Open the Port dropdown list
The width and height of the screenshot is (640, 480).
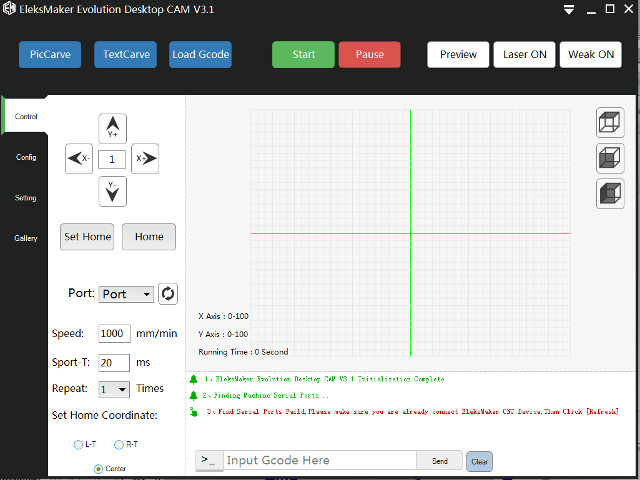[x=126, y=294]
